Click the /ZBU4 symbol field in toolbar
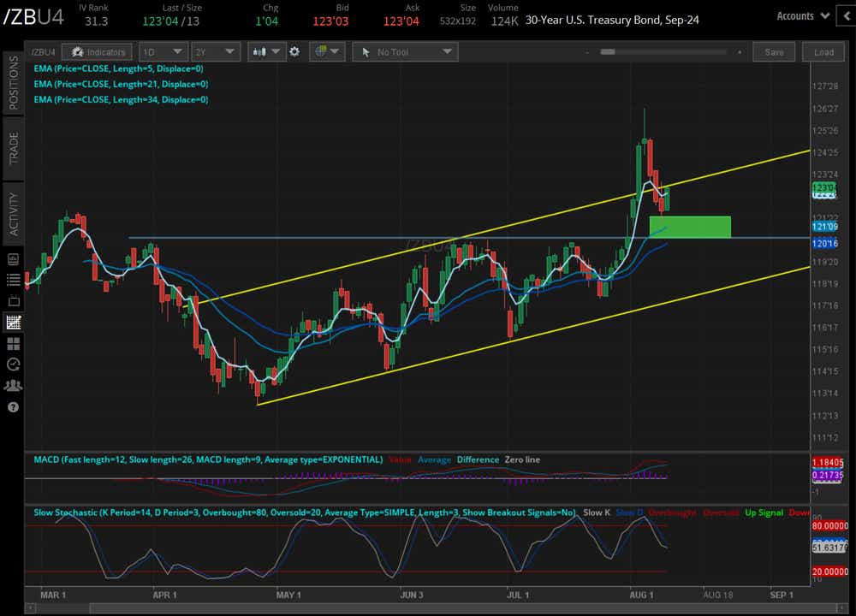Screen dimensions: 856x616 43,52
